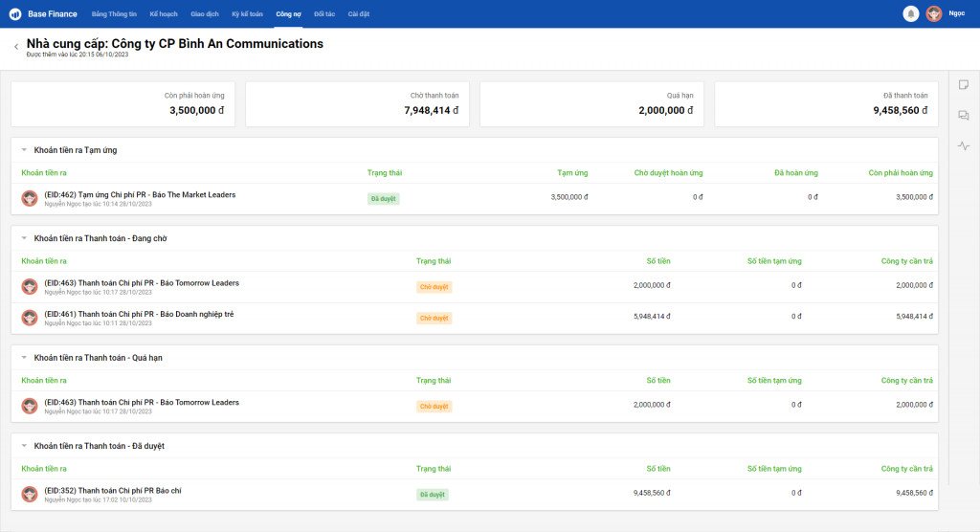Viewport: 980px width, 532px height.
Task: Click the Tạm ứng column header
Action: point(572,173)
